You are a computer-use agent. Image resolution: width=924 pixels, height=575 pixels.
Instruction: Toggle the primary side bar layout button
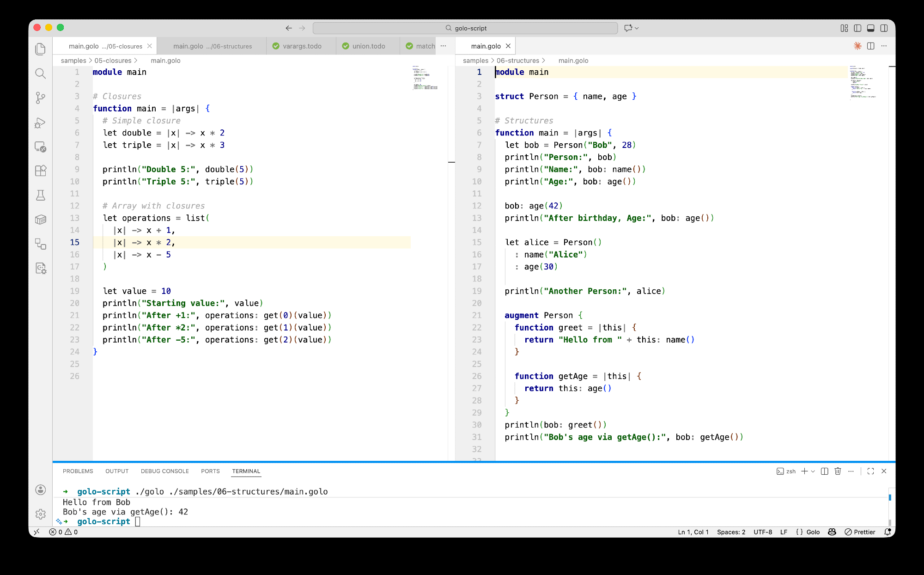(x=857, y=28)
